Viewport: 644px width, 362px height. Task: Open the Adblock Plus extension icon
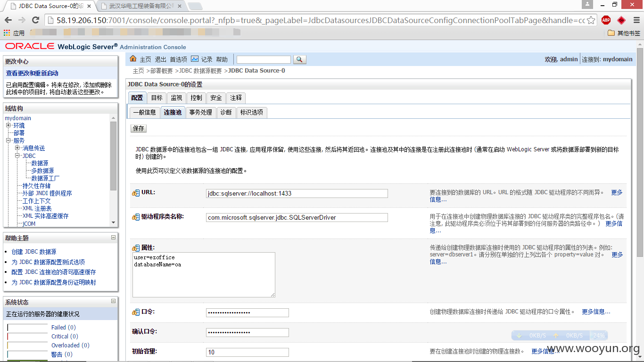pos(606,20)
